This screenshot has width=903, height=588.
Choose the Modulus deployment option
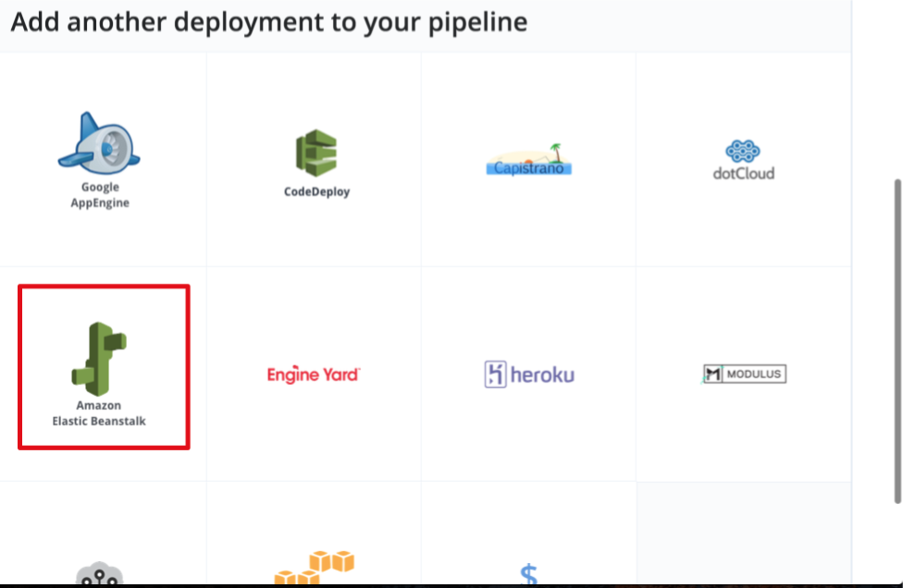click(x=744, y=374)
